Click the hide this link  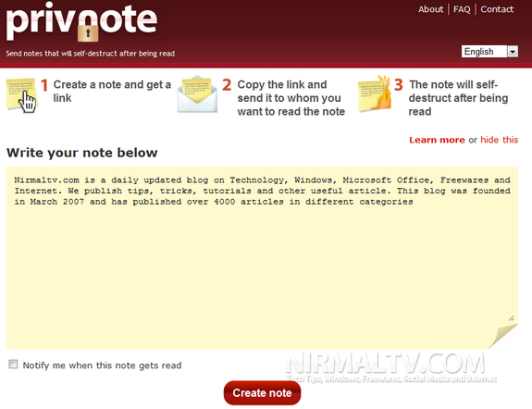coord(499,140)
